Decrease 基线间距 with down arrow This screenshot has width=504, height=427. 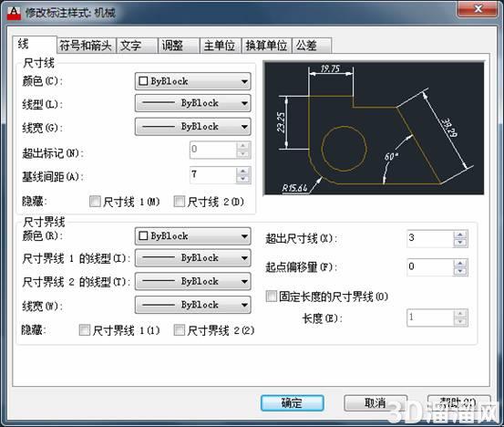(243, 179)
